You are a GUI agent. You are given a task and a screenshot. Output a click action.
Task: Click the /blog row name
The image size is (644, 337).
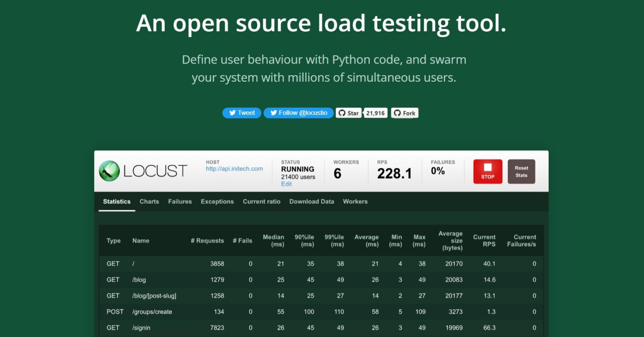pos(139,279)
